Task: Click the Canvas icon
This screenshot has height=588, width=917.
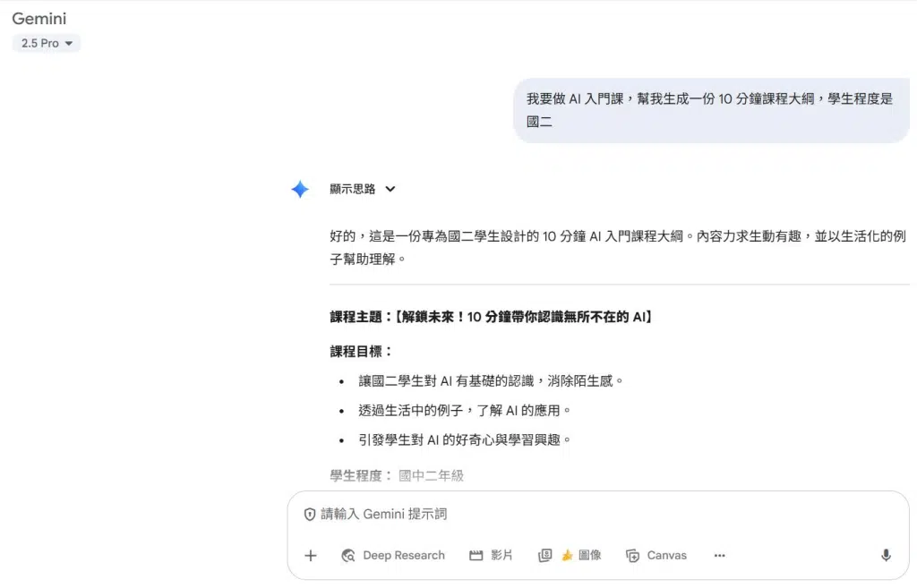Action: pyautogui.click(x=633, y=555)
